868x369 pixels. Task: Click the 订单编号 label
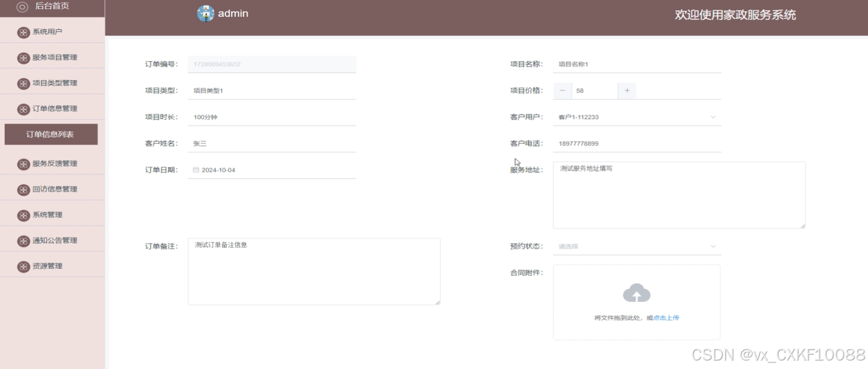161,64
